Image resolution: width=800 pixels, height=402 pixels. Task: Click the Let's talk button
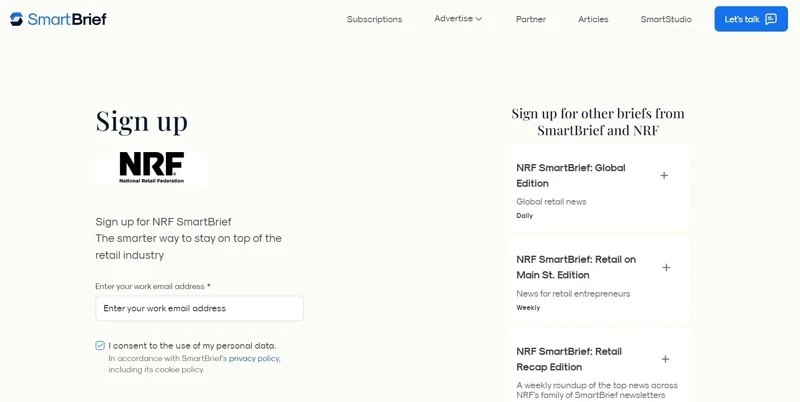tap(751, 19)
